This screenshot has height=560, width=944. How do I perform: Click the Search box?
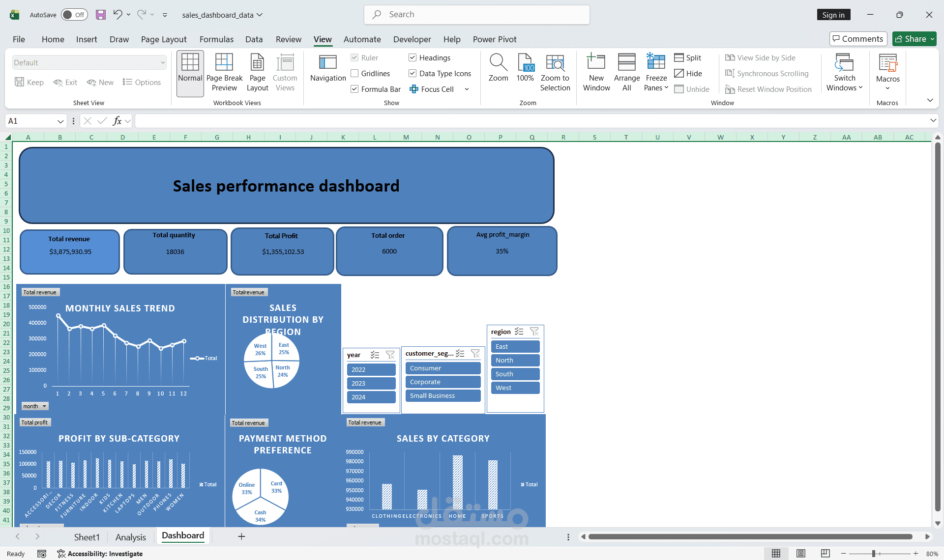click(x=476, y=15)
